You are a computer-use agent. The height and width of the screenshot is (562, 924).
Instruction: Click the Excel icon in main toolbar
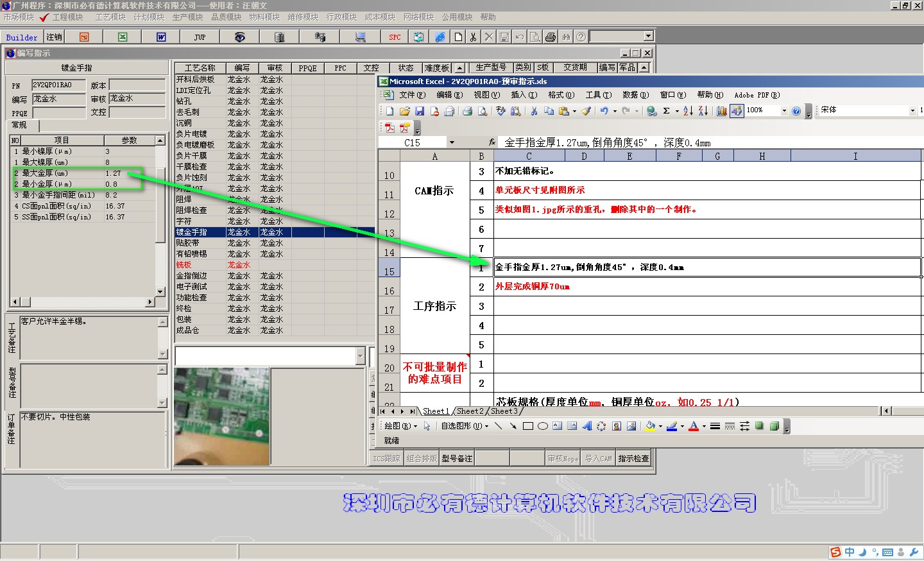pos(123,37)
